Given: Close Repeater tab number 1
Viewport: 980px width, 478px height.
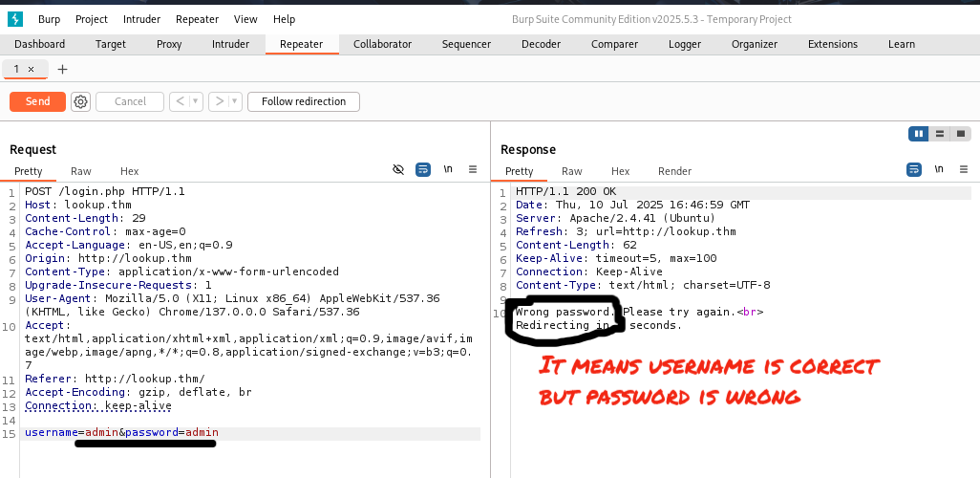Looking at the screenshot, I should (x=31, y=69).
